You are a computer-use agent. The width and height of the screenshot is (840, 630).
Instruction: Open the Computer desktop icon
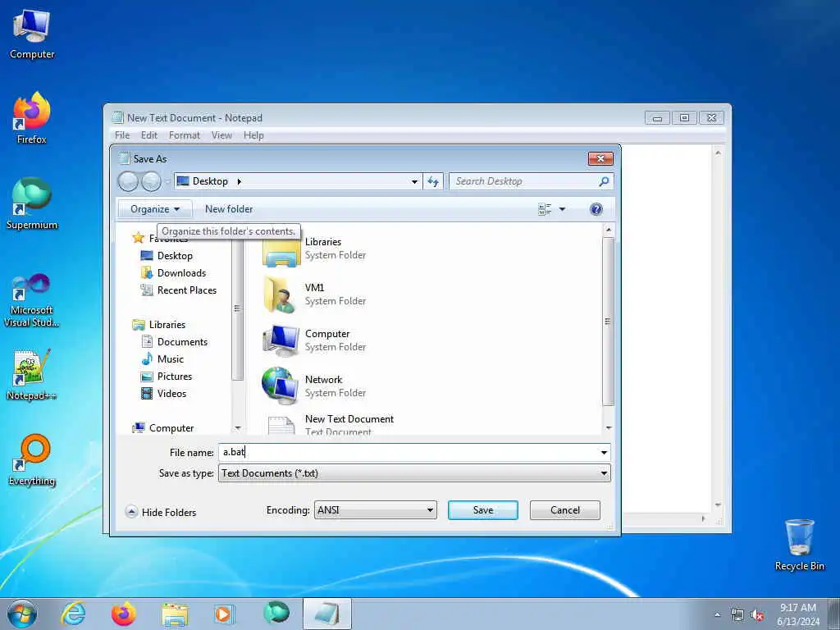point(32,34)
